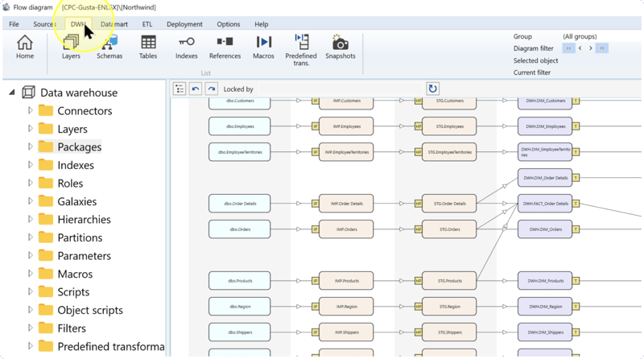Jump to first diagram filter
Viewport: 644px width, 359px height.
(x=569, y=48)
